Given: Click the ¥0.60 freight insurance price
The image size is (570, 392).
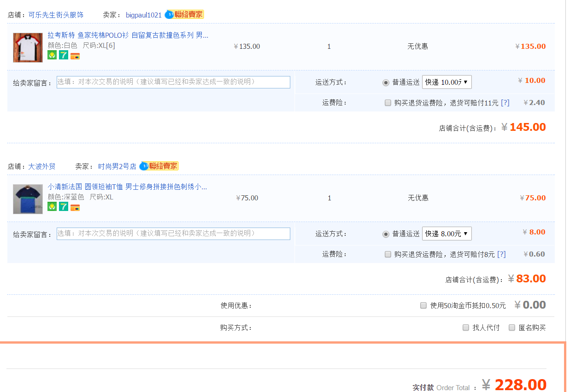Looking at the screenshot, I should point(535,254).
